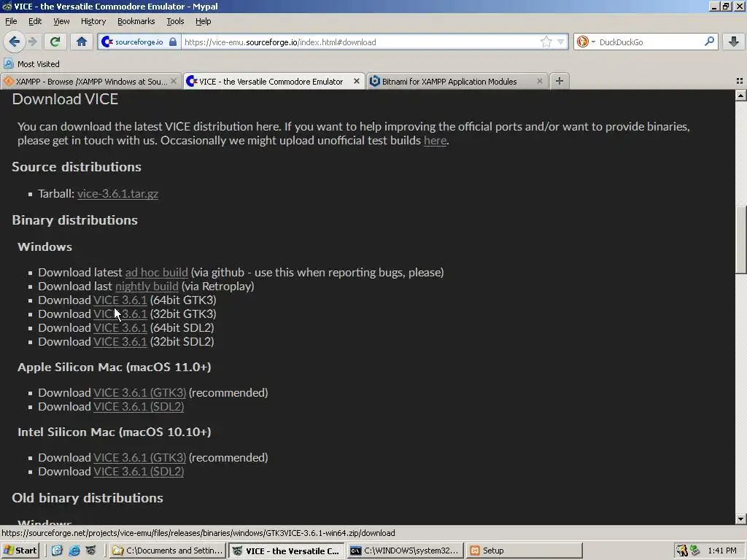Reload the page with the refresh icon
The width and height of the screenshot is (747, 560).
click(55, 42)
